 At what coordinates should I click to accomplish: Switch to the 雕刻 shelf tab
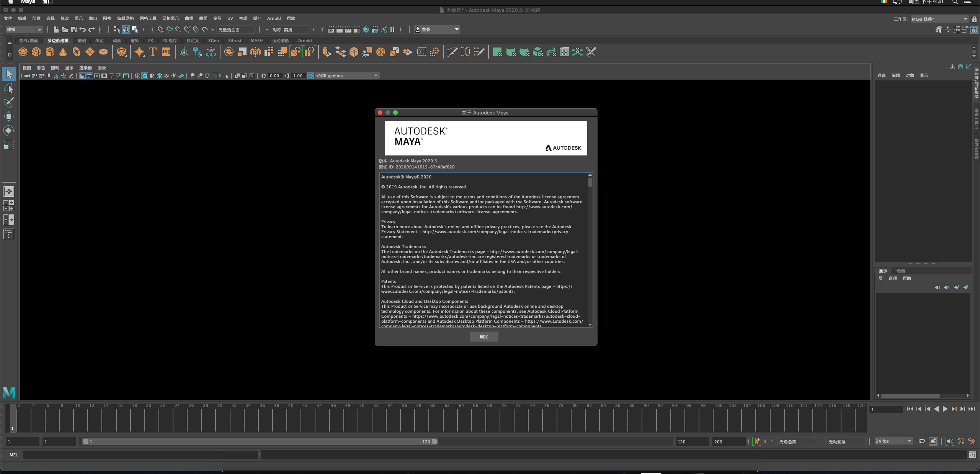coord(82,41)
